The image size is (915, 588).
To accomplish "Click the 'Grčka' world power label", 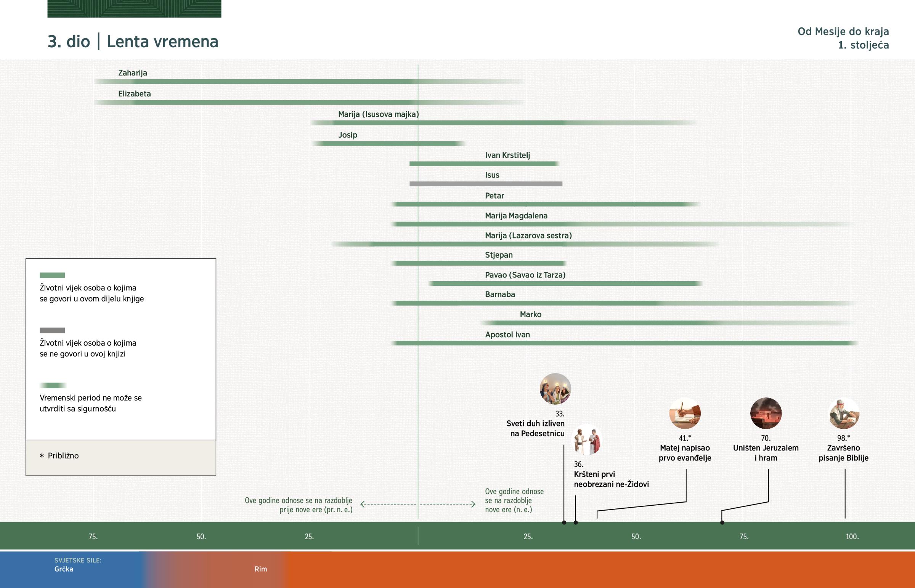I will click(x=64, y=569).
